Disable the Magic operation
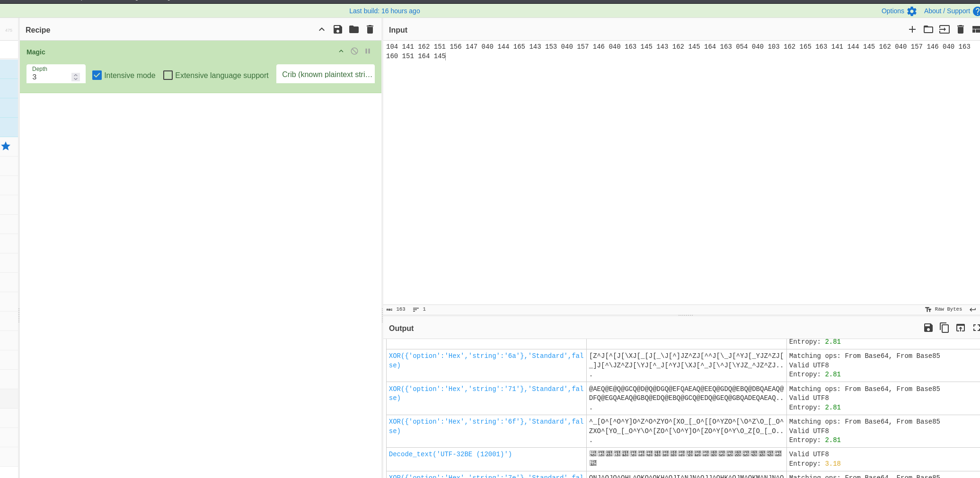980x478 pixels. pyautogui.click(x=354, y=51)
